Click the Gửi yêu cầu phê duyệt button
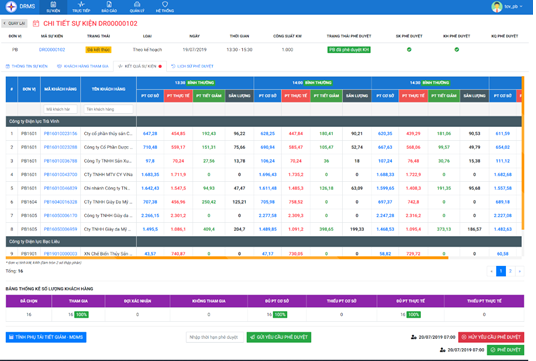The height and width of the screenshot is (361, 536). pyautogui.click(x=279, y=337)
